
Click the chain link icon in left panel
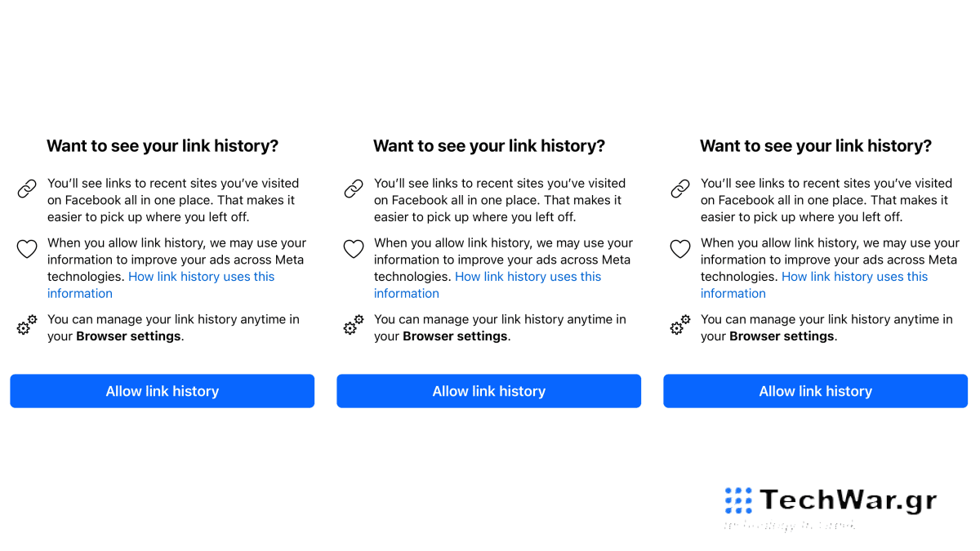(x=27, y=189)
